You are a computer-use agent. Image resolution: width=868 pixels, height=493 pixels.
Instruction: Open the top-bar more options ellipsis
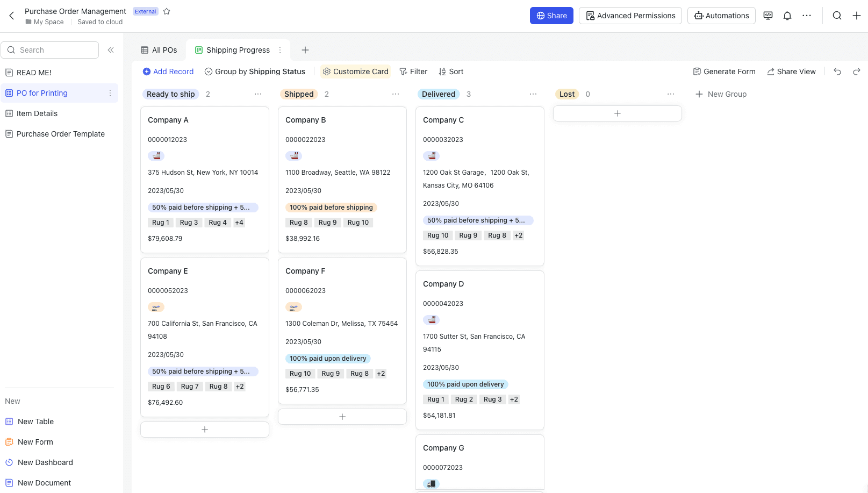point(807,16)
